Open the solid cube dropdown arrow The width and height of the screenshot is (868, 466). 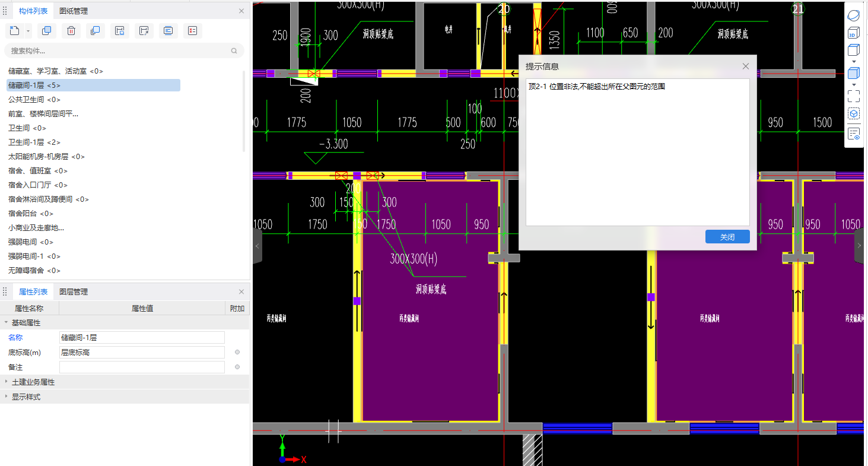click(854, 85)
